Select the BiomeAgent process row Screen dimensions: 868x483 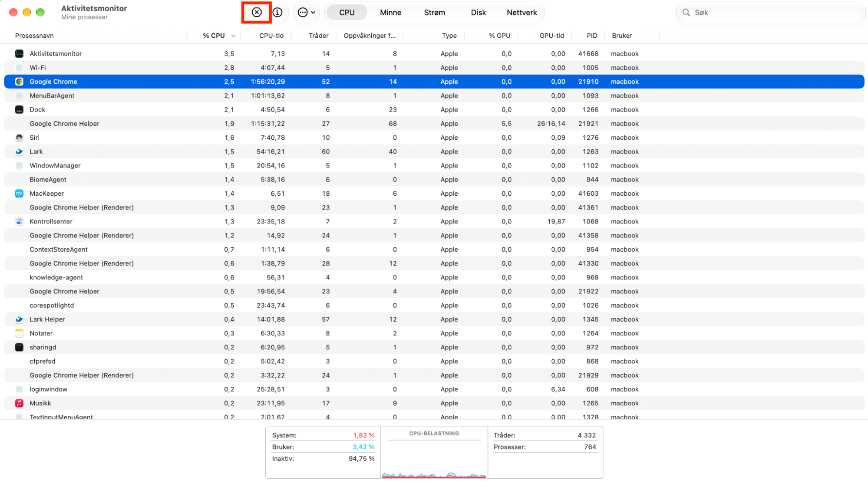(x=434, y=179)
